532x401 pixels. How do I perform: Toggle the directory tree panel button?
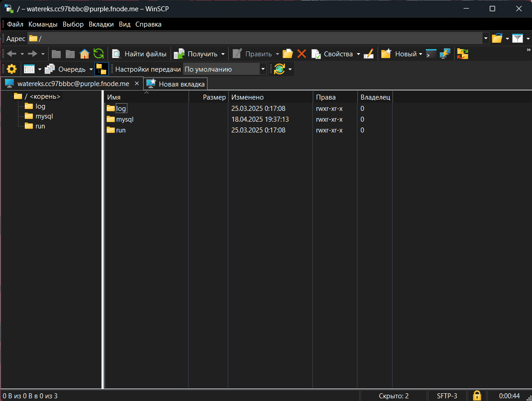(101, 69)
